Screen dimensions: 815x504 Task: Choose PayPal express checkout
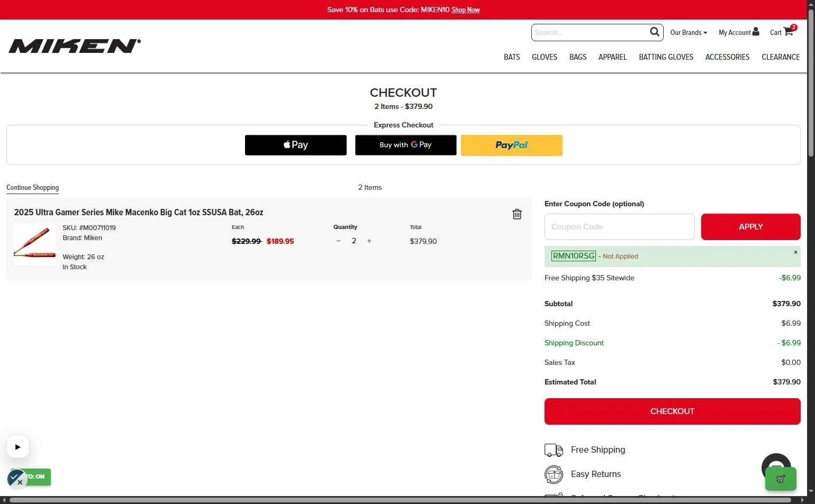pyautogui.click(x=512, y=145)
